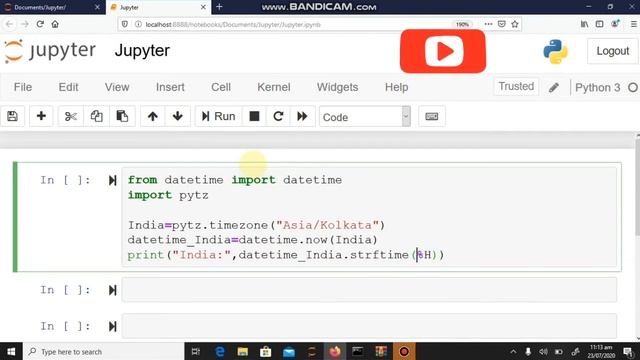Screen dimensions: 640x360
Task: Toggle the browser sidebar icon
Action: click(599, 24)
